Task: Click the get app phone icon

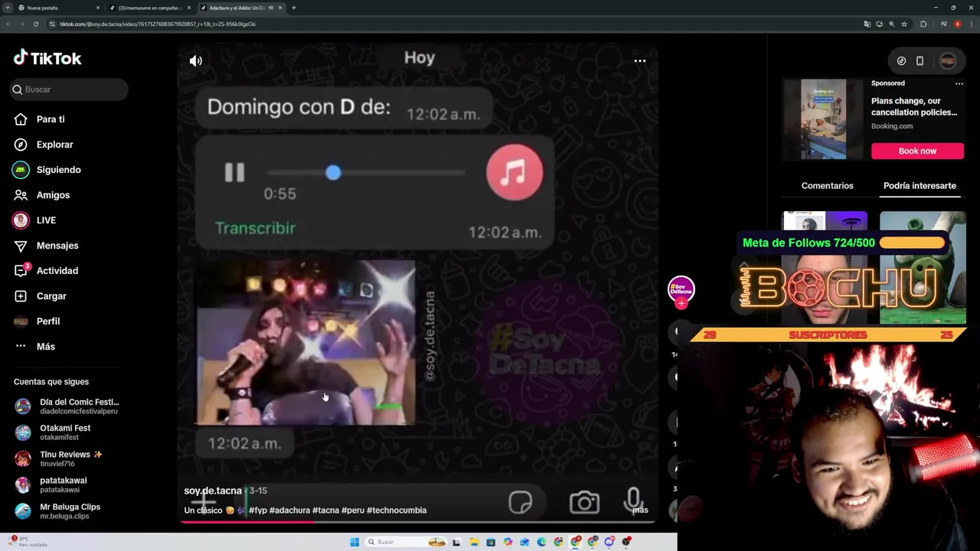Action: [920, 61]
